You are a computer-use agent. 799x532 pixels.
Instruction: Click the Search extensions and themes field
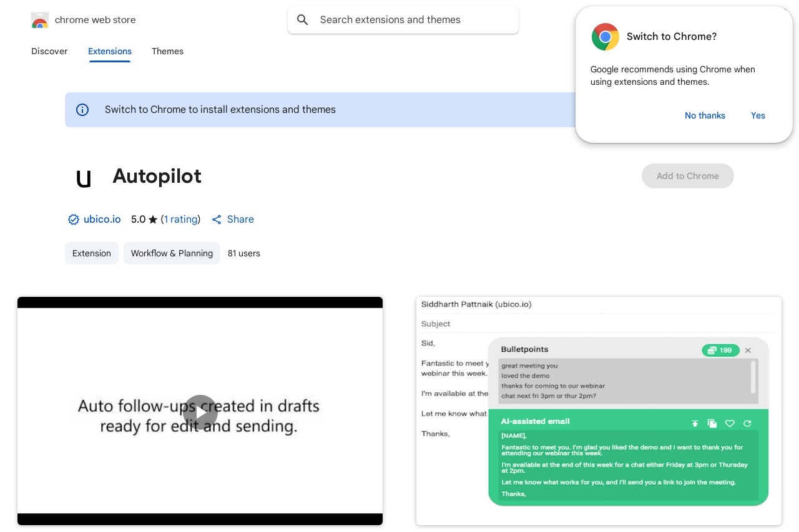pos(403,20)
